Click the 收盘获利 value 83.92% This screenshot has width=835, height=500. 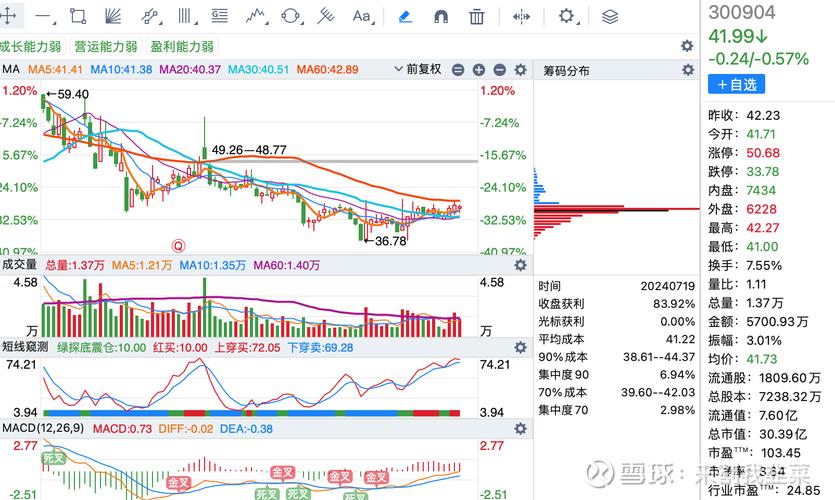pos(674,304)
